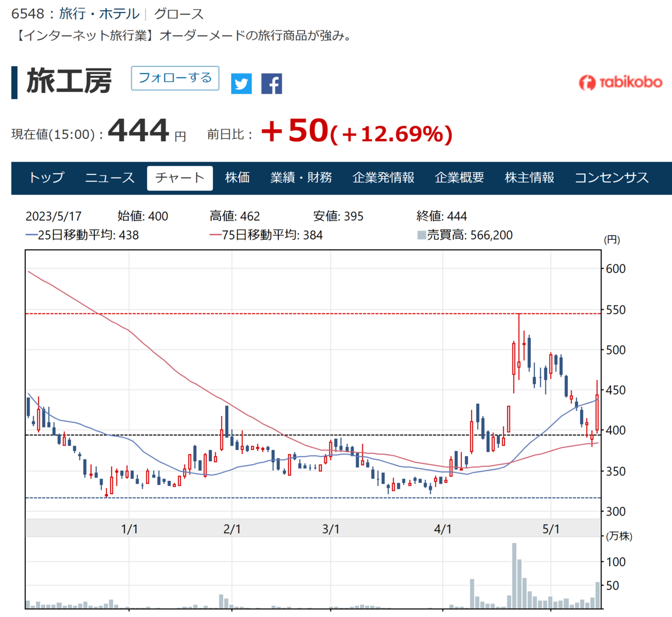Click the 600 price axis label
This screenshot has height=617, width=672.
pos(616,269)
